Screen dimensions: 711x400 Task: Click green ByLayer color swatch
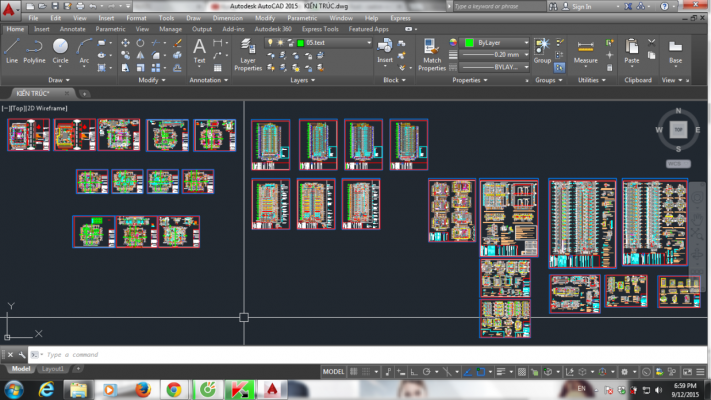(468, 44)
